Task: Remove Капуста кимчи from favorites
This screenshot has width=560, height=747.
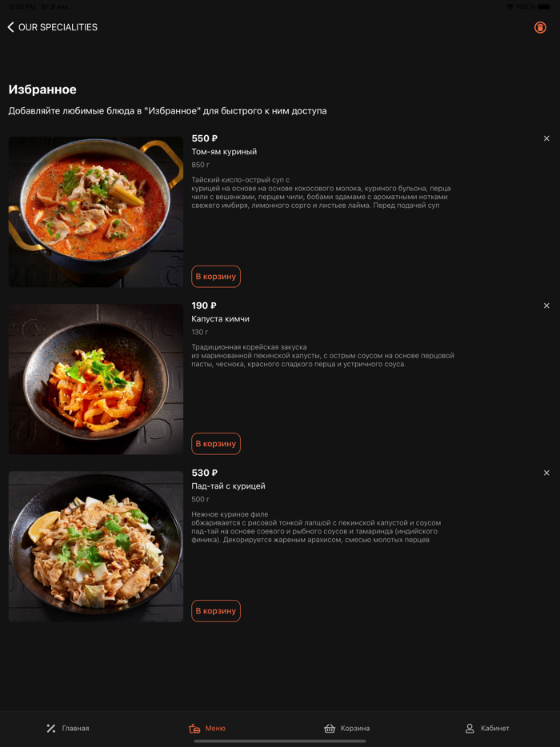Action: 546,306
